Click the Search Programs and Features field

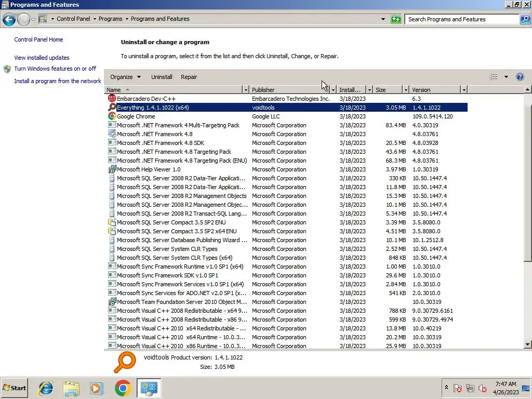click(x=462, y=19)
